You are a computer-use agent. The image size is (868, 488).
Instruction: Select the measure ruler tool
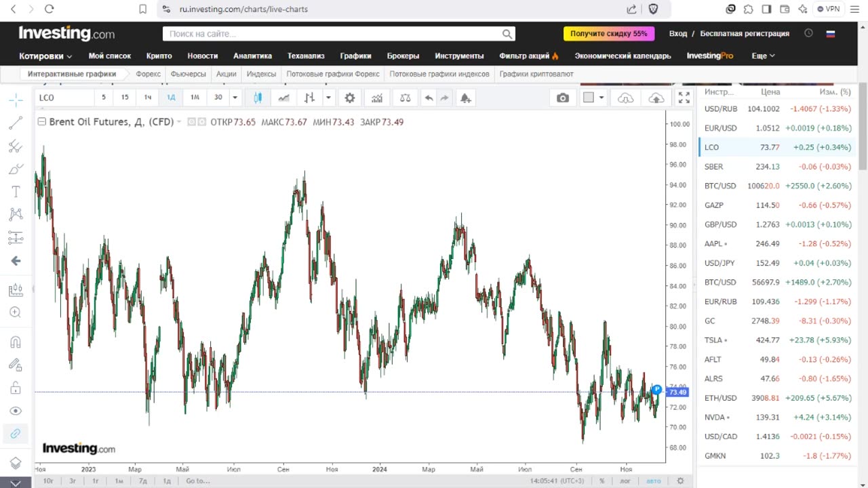(x=16, y=290)
